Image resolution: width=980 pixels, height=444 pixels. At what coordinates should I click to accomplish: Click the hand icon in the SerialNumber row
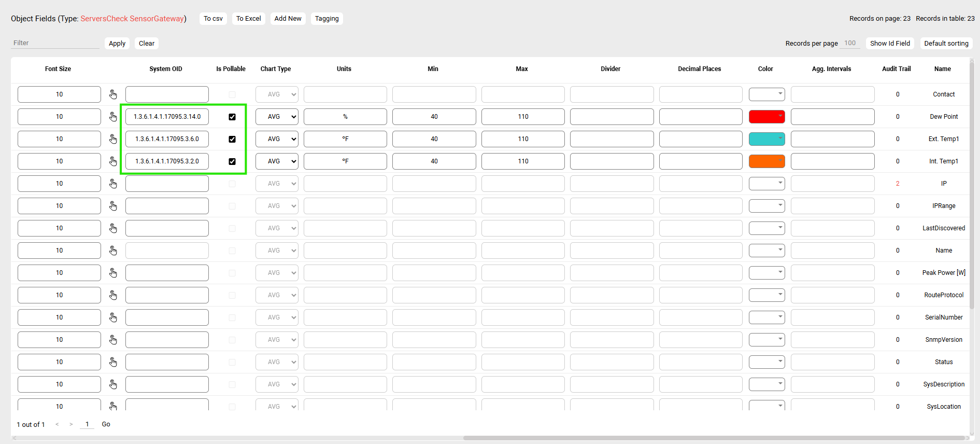(113, 317)
